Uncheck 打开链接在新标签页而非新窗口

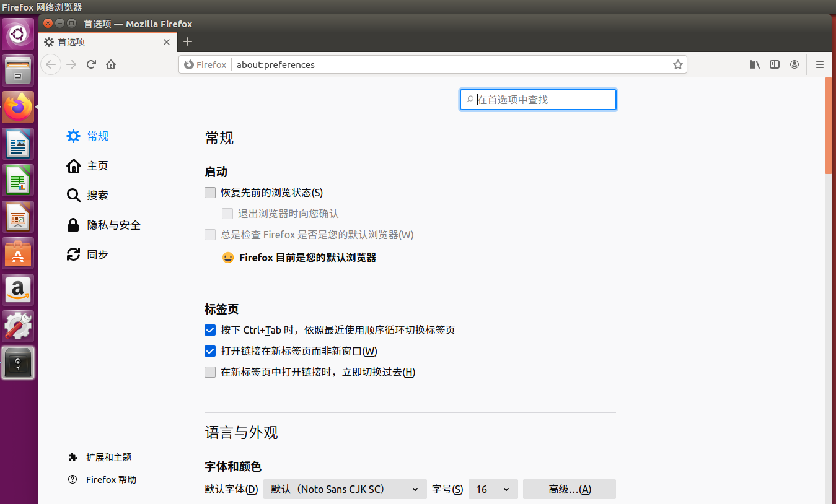(210, 351)
